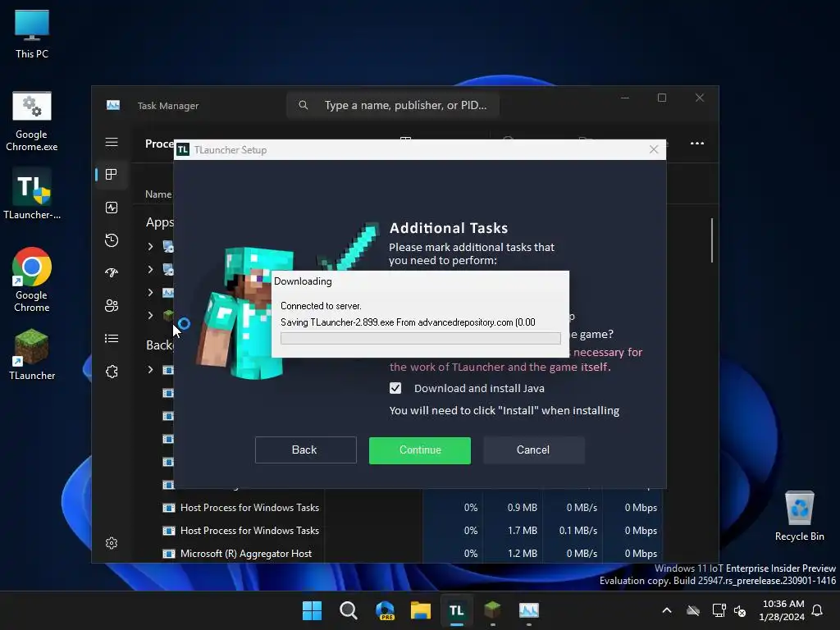Image resolution: width=840 pixels, height=630 pixels.
Task: Open Performance page in Task Manager sidebar
Action: point(112,208)
